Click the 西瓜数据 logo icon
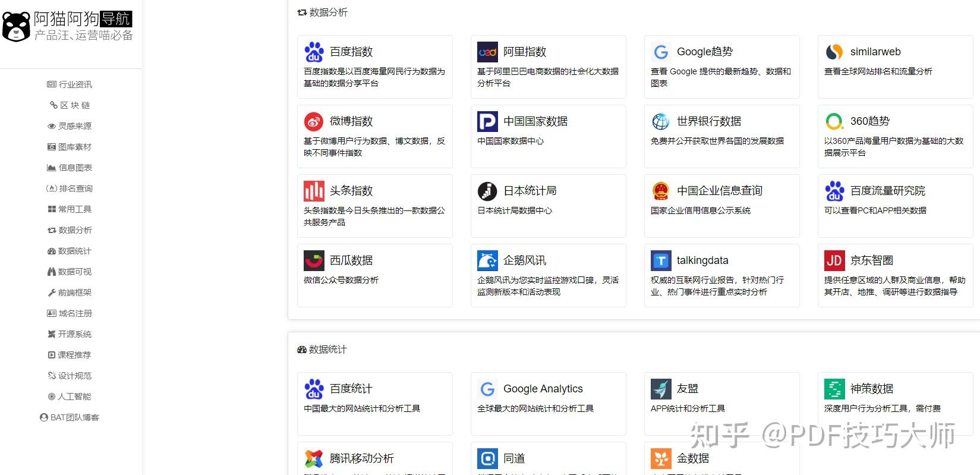The width and height of the screenshot is (980, 475). click(314, 261)
